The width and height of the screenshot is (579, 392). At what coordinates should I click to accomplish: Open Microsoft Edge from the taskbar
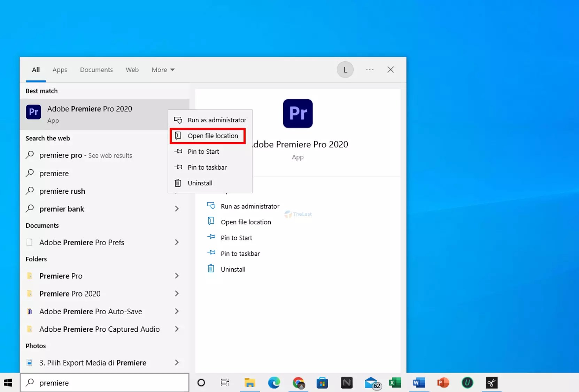[x=274, y=383]
